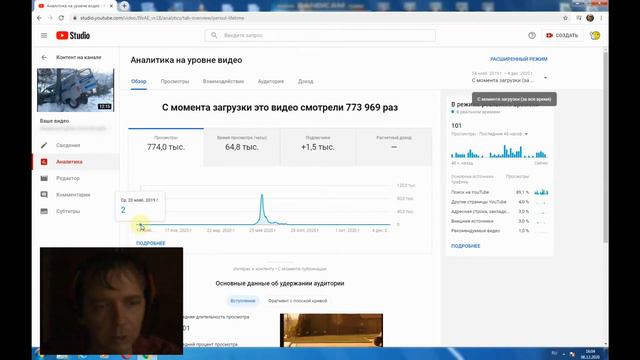Open the video thumbnail in sidebar
Screen dimensions: 640x360
[76, 90]
